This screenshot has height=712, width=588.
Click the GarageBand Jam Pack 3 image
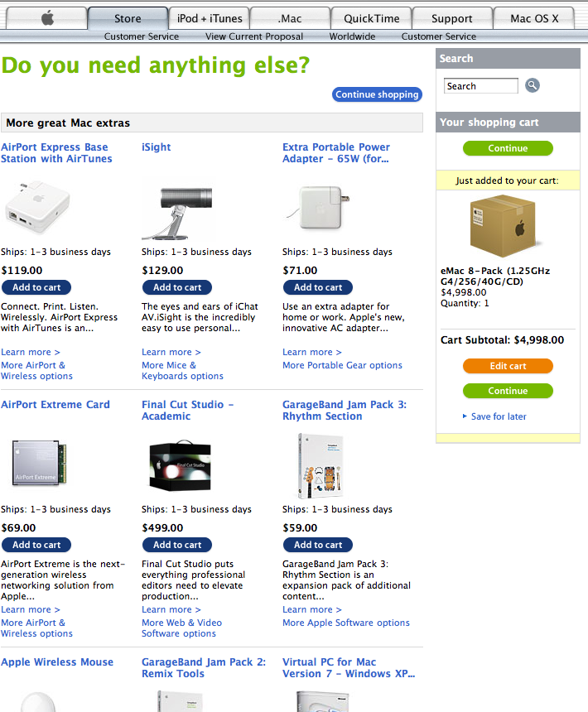321,466
